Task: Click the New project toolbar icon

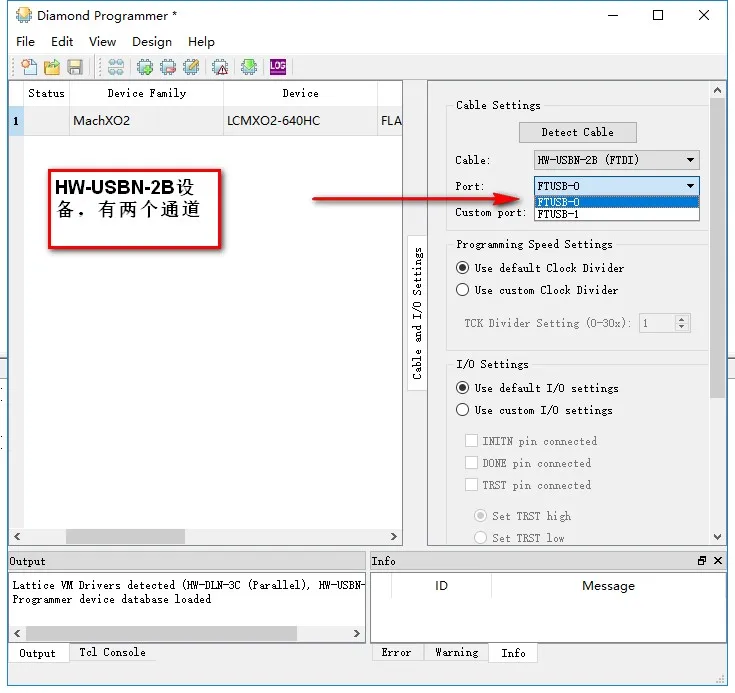Action: (29, 67)
